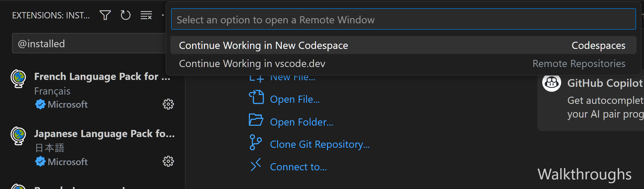Click the Open File icon
644x189 pixels.
pos(256,98)
